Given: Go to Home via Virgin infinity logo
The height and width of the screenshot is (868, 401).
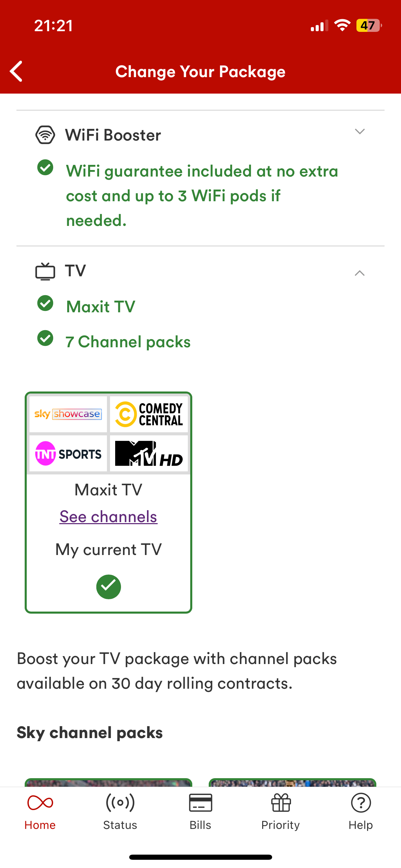Looking at the screenshot, I should coord(40,803).
